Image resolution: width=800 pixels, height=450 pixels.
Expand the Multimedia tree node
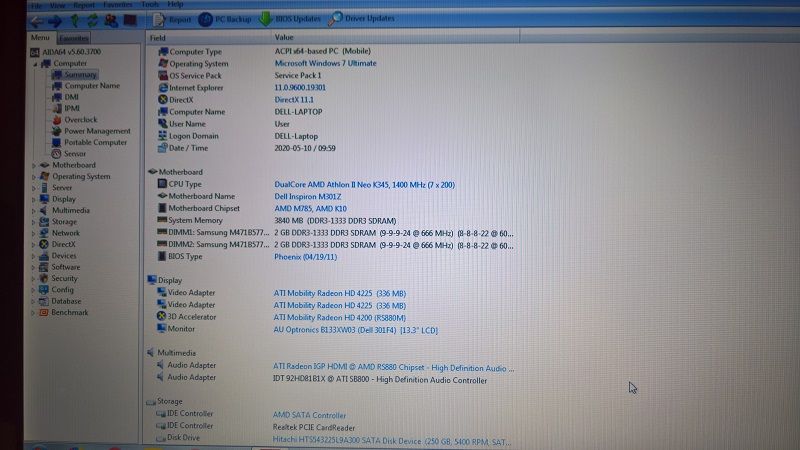click(x=34, y=211)
